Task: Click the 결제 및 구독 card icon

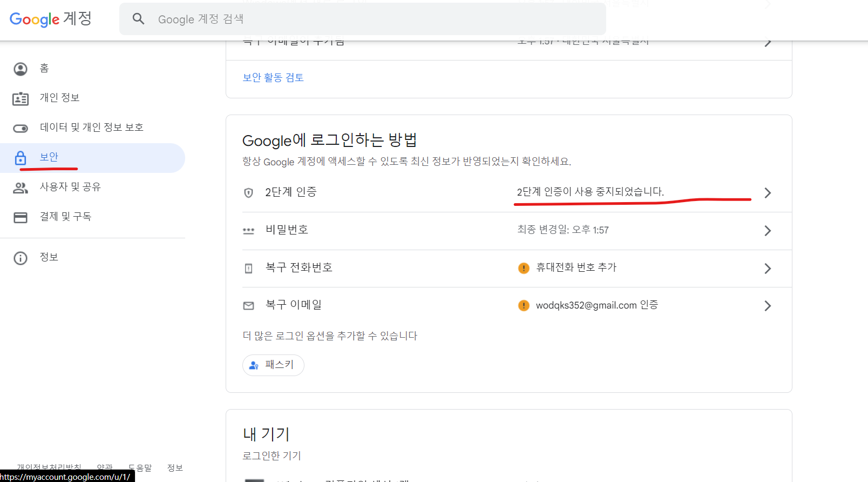Action: (21, 217)
